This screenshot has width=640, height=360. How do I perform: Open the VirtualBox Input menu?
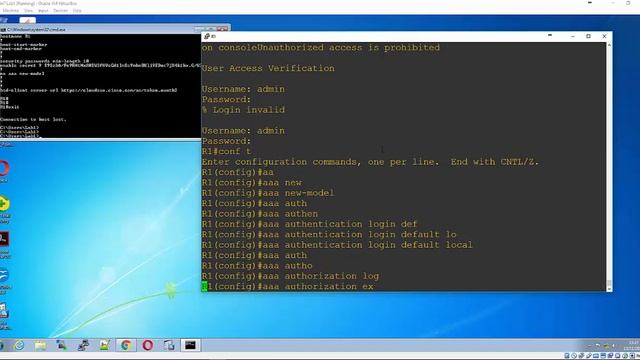tap(43, 10)
